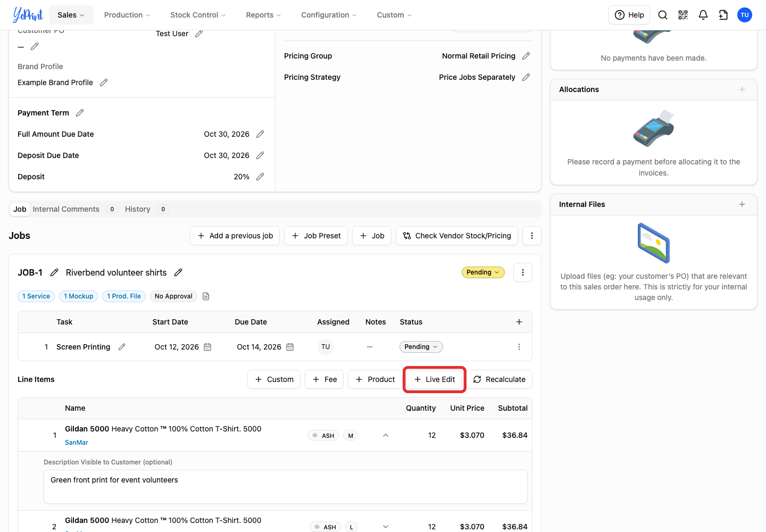Open the SanMar vendor link
Image resolution: width=766 pixels, height=532 pixels.
tap(77, 443)
